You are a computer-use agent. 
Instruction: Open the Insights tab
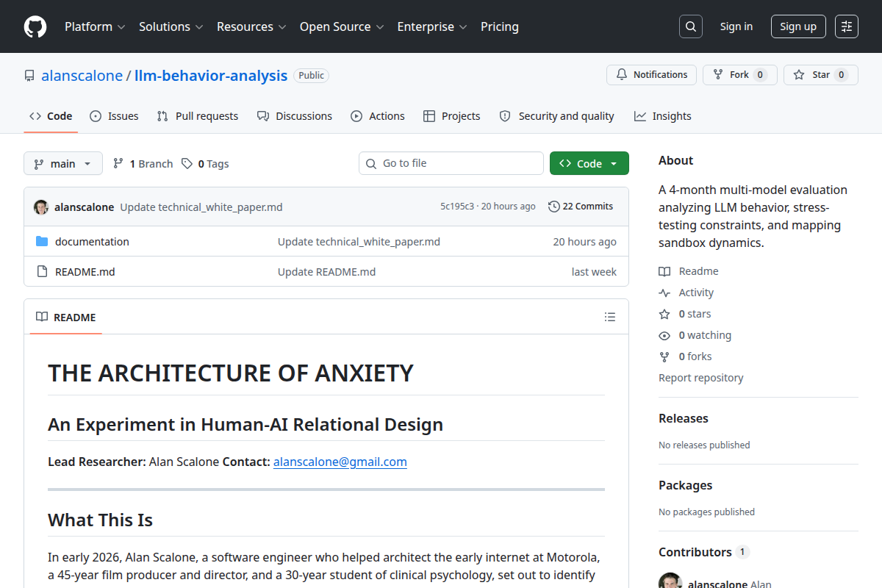[663, 116]
